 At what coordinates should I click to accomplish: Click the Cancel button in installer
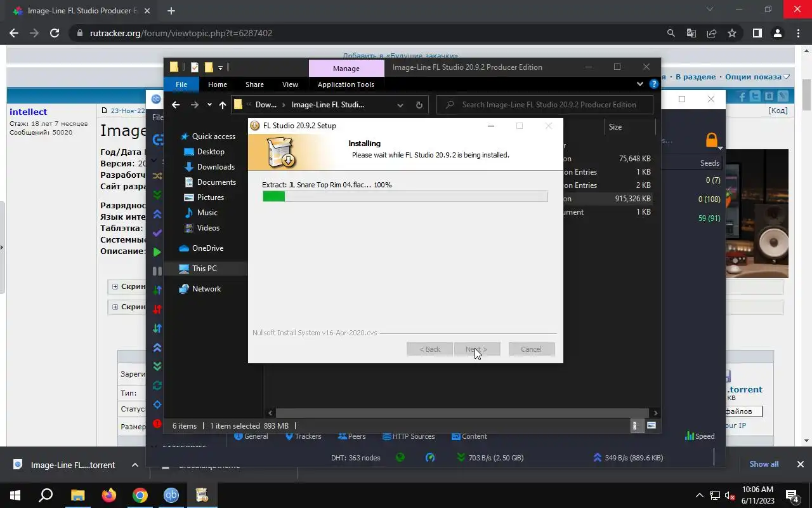pos(531,349)
